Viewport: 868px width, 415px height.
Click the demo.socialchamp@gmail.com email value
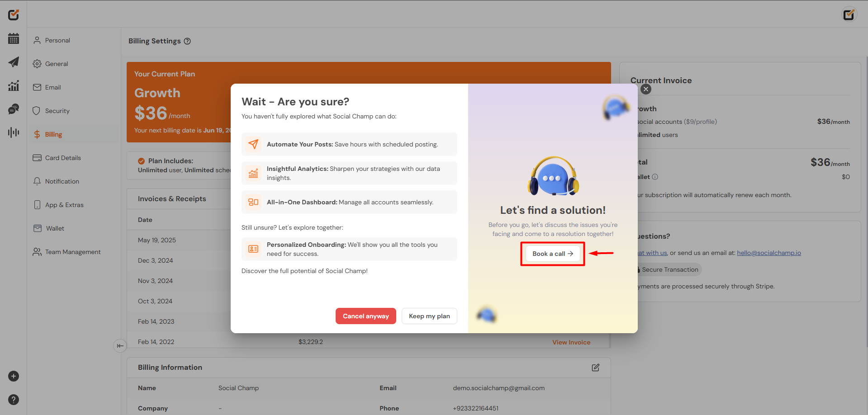tap(499, 388)
